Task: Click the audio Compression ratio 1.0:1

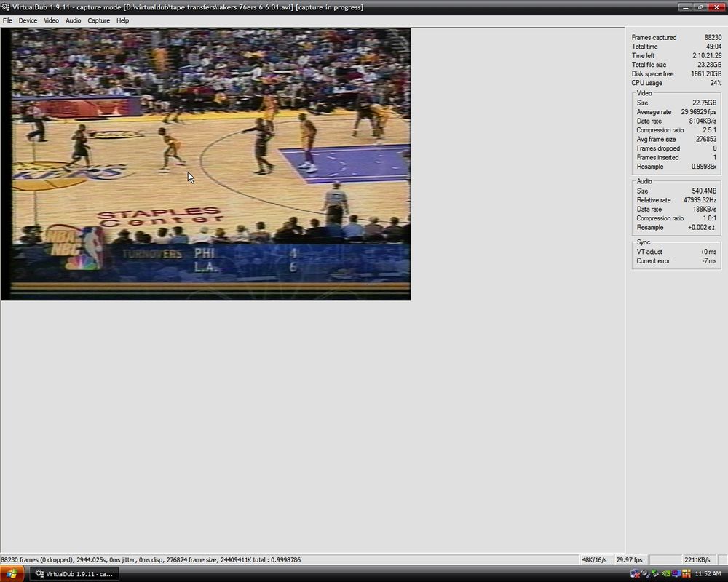Action: [x=709, y=218]
